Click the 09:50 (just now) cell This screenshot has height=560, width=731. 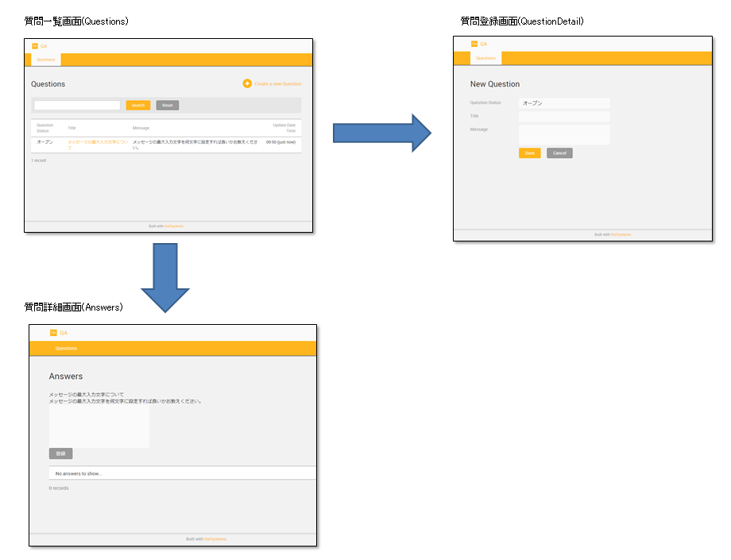280,142
